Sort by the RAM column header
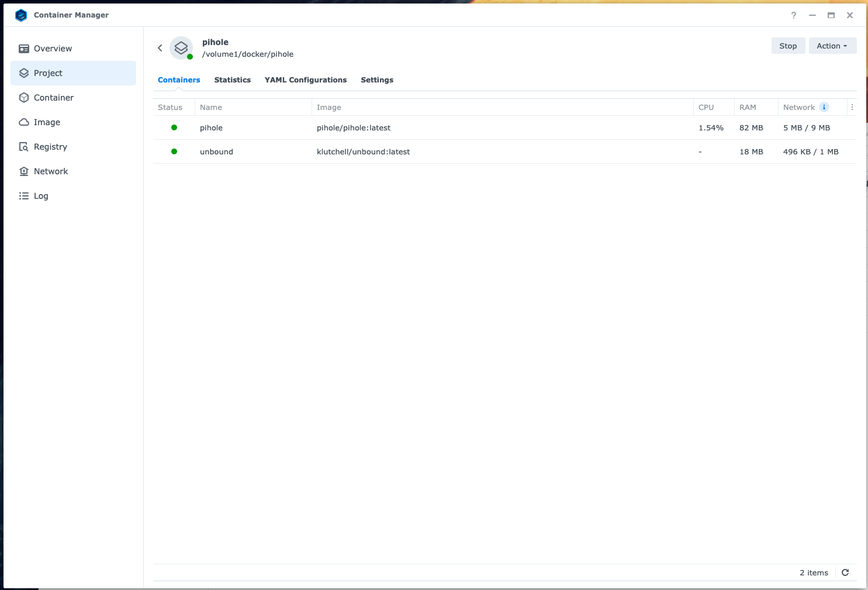 pos(756,107)
